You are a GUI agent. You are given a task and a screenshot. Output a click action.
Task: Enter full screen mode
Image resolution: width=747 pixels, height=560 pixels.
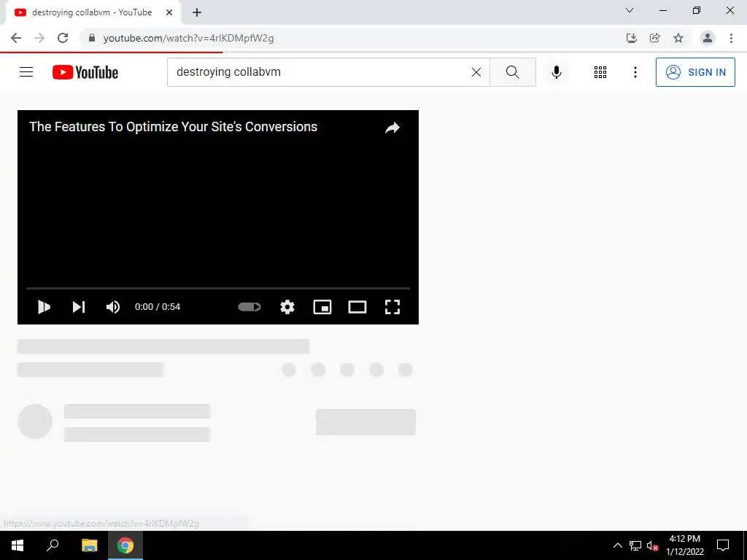(x=392, y=307)
